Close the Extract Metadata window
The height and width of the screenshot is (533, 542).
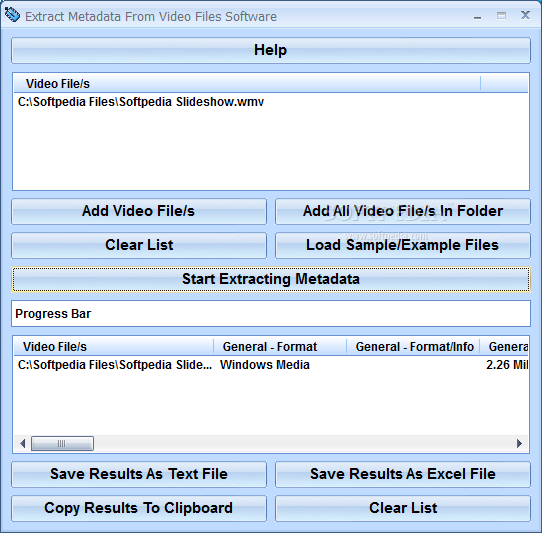[x=525, y=15]
